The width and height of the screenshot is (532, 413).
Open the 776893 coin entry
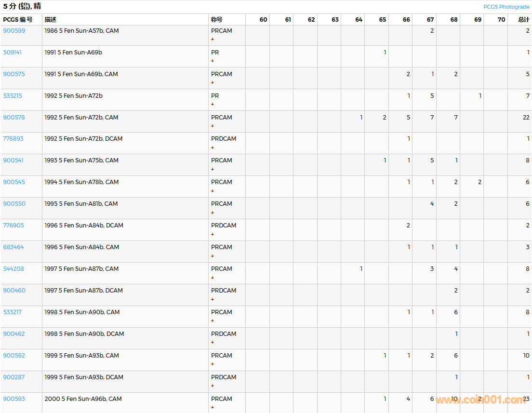[x=13, y=139]
